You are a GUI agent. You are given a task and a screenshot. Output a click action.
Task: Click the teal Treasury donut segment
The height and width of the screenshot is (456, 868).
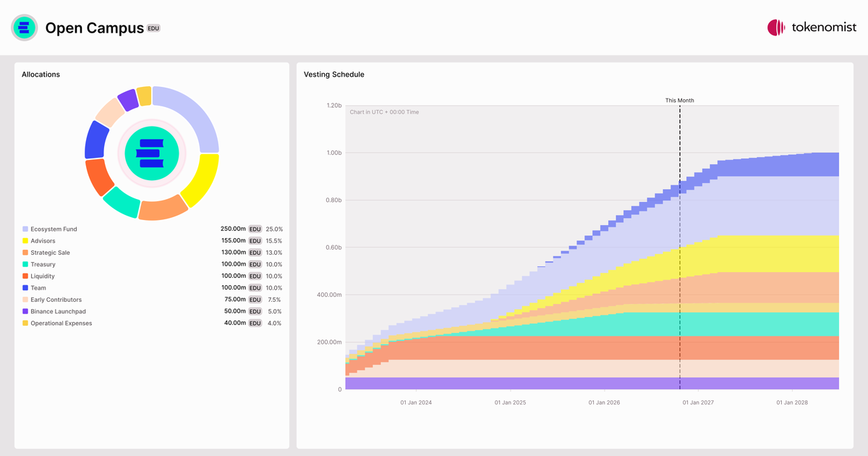pyautogui.click(x=120, y=203)
